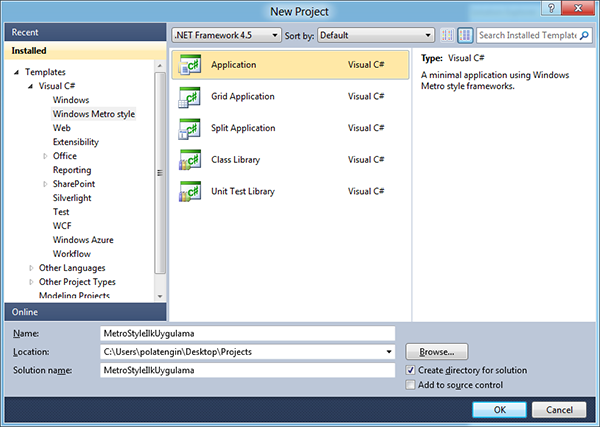Select the Split Application row label

pyautogui.click(x=243, y=128)
